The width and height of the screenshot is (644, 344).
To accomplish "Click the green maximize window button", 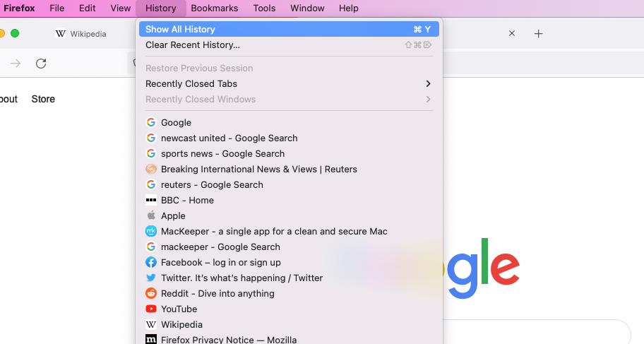I will [15, 33].
